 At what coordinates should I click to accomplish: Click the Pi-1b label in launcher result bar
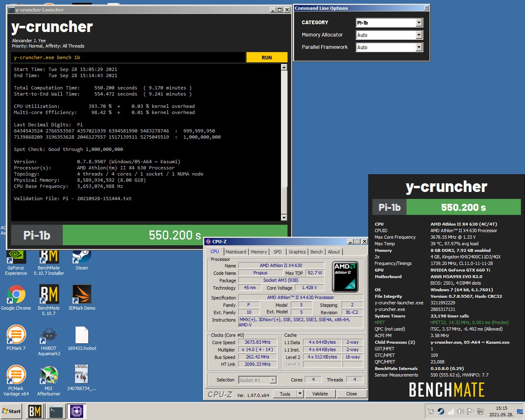click(x=37, y=235)
